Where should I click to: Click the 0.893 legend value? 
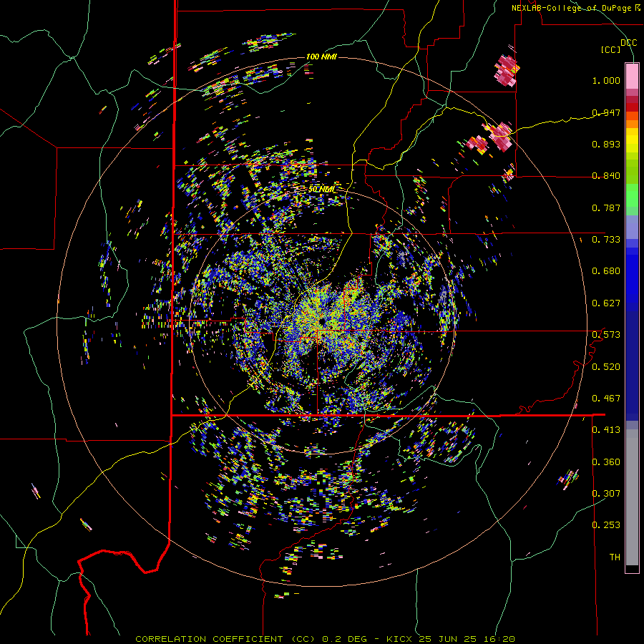point(606,144)
